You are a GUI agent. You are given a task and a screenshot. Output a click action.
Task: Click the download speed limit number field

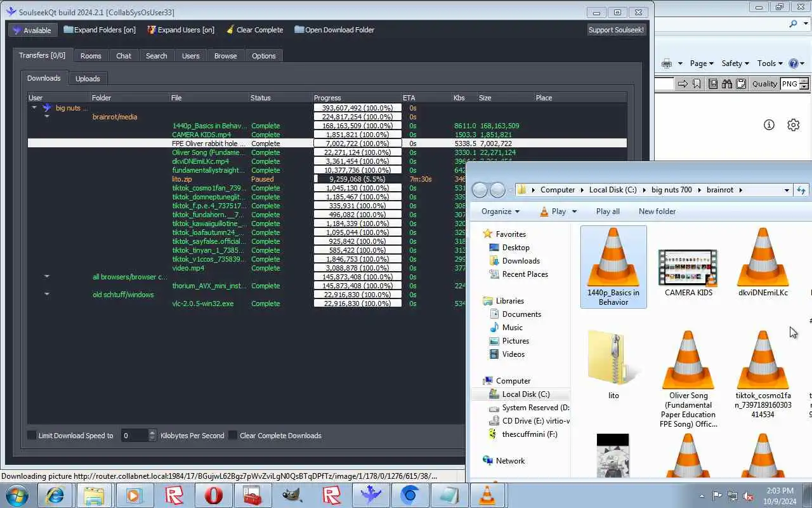[134, 436]
